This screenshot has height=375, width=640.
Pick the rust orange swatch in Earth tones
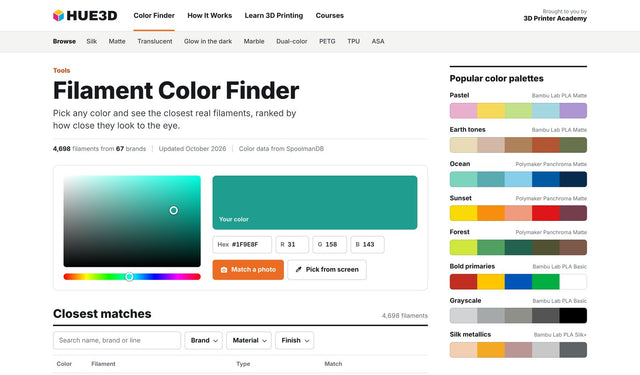click(x=546, y=145)
